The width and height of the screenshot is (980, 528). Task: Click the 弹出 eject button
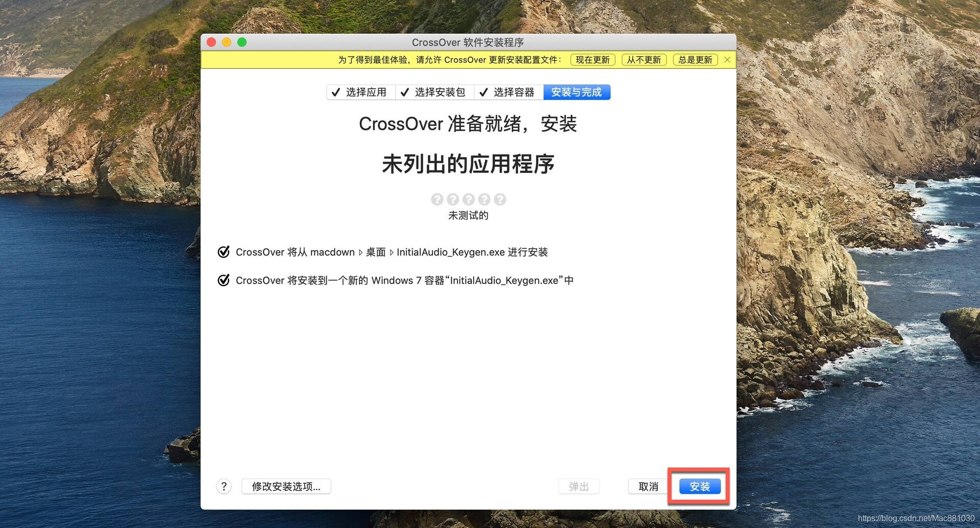(x=579, y=486)
